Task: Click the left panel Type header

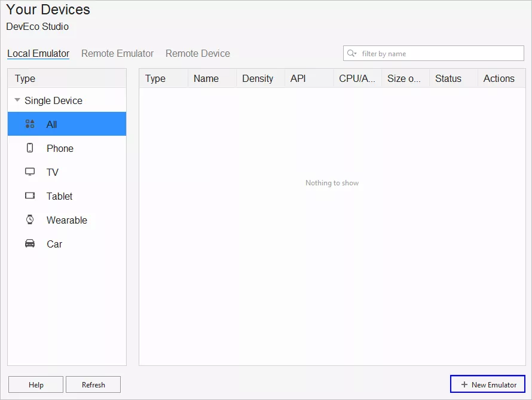Action: [x=67, y=78]
